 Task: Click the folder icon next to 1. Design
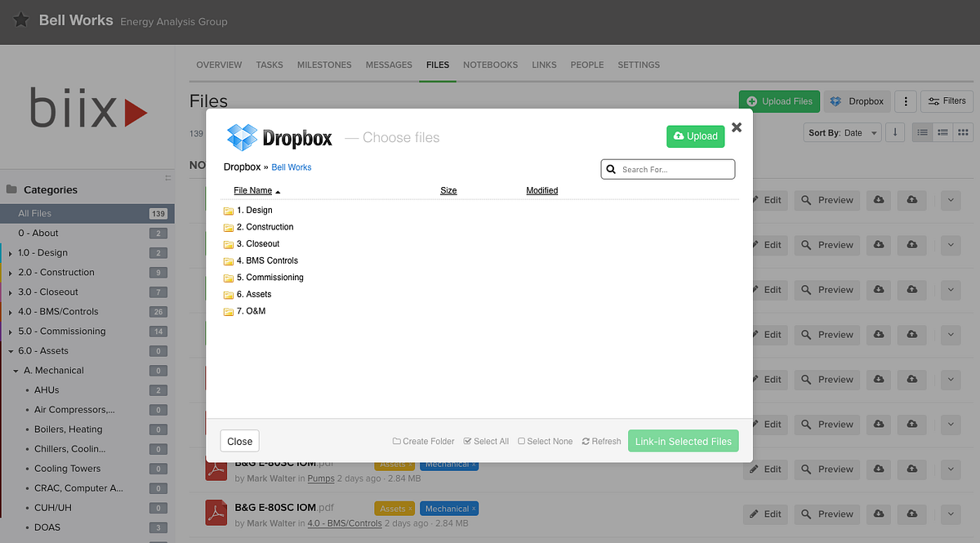click(229, 211)
